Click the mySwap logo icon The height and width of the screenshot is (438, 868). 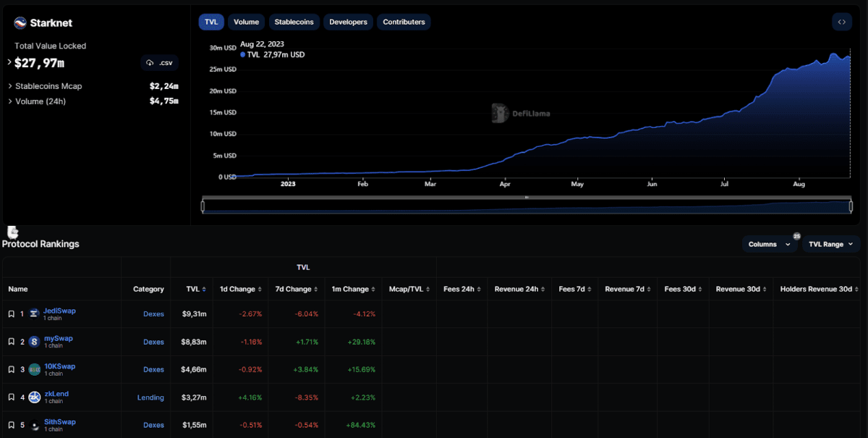[34, 342]
